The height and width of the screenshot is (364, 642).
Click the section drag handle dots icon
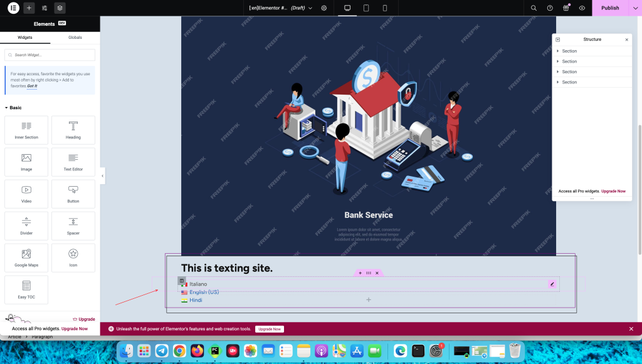click(x=369, y=273)
